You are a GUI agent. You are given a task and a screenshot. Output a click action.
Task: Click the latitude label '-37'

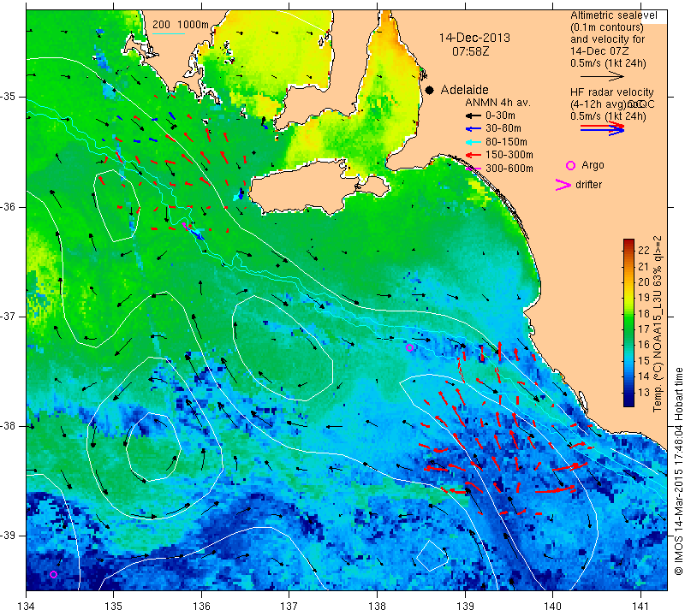pyautogui.click(x=9, y=316)
